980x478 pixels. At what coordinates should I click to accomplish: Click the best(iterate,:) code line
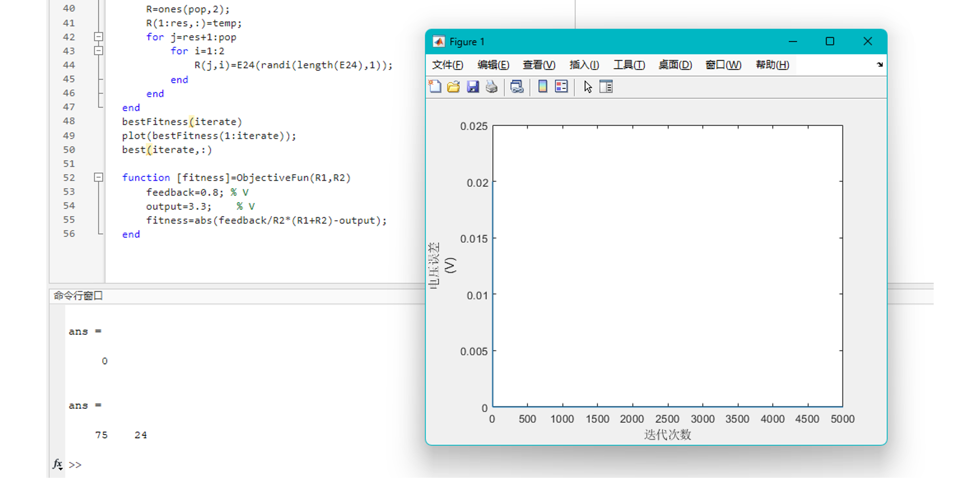click(x=167, y=150)
